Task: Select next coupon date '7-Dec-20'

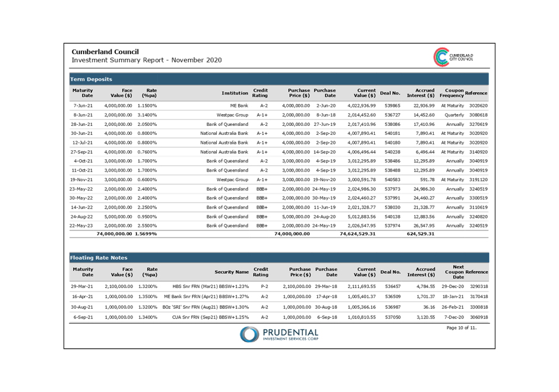Action: pyautogui.click(x=454, y=317)
